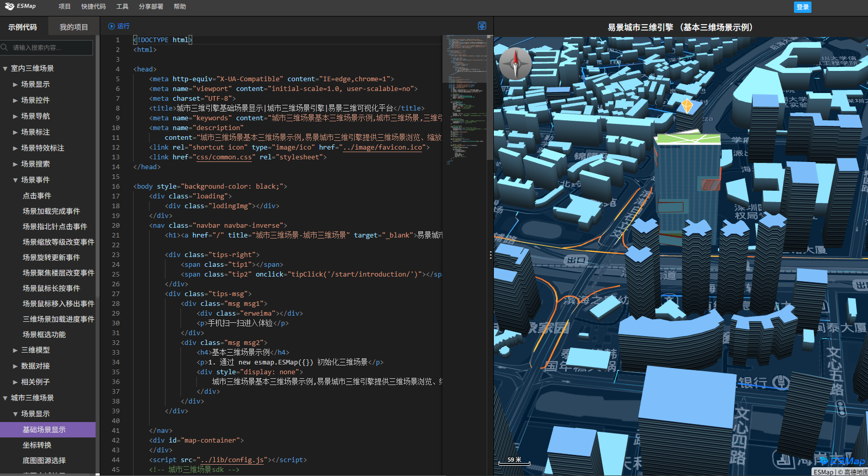The height and width of the screenshot is (476, 868).
Task: Click the run play icon
Action: tap(112, 26)
